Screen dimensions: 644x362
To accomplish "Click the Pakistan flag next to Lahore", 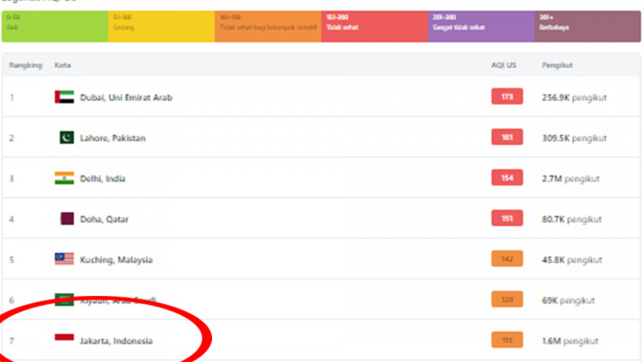I will [64, 138].
